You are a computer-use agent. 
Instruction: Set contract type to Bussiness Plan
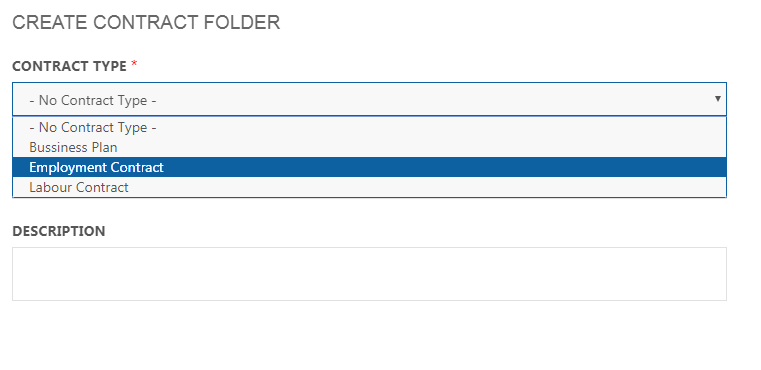pos(369,147)
